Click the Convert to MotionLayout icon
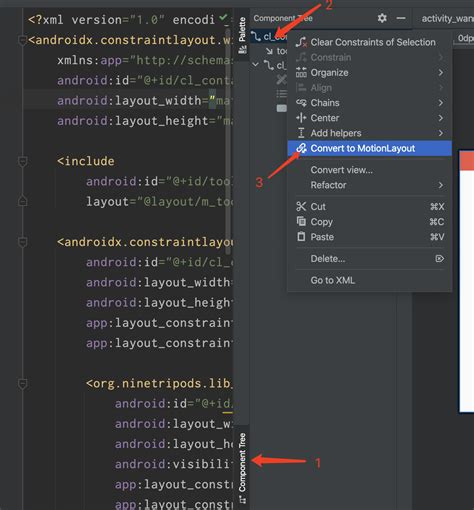 click(x=301, y=148)
